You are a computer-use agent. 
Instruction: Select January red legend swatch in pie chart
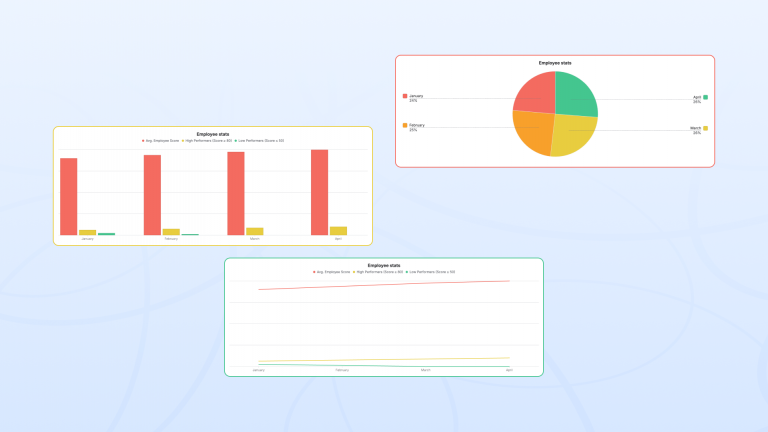coord(405,96)
